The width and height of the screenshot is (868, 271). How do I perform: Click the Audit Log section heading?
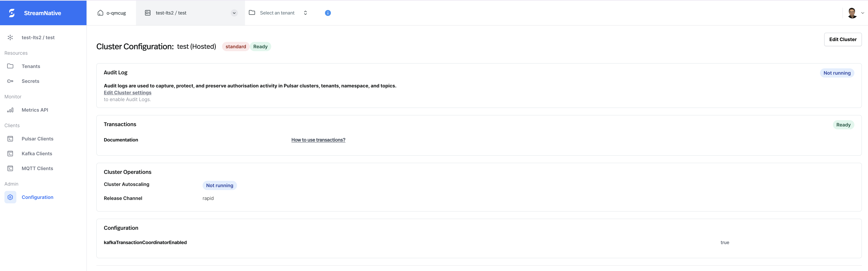coord(116,72)
